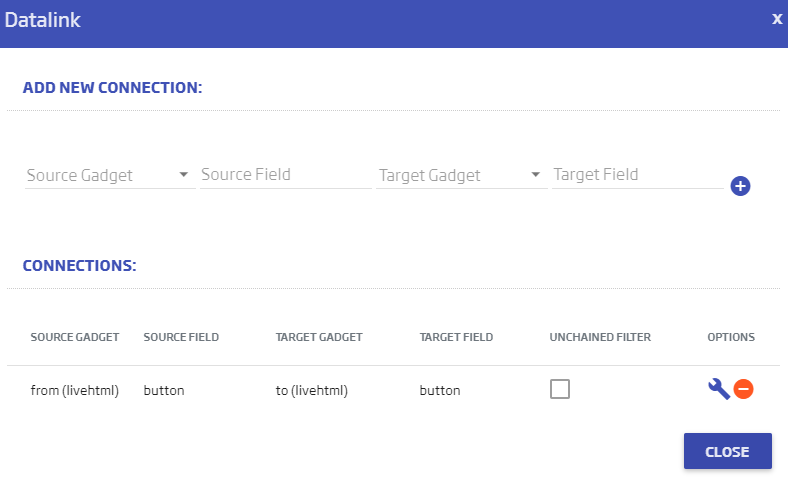Remove connection with red minus icon
Screen dimensions: 788x488
pyautogui.click(x=743, y=389)
